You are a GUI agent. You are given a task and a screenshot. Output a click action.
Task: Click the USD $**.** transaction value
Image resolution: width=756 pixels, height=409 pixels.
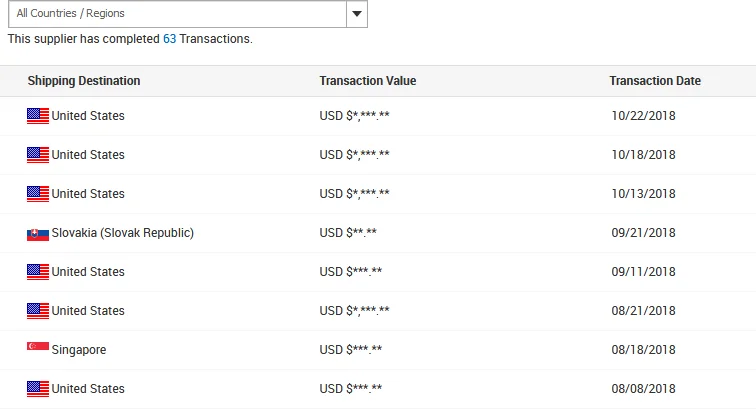tap(348, 233)
